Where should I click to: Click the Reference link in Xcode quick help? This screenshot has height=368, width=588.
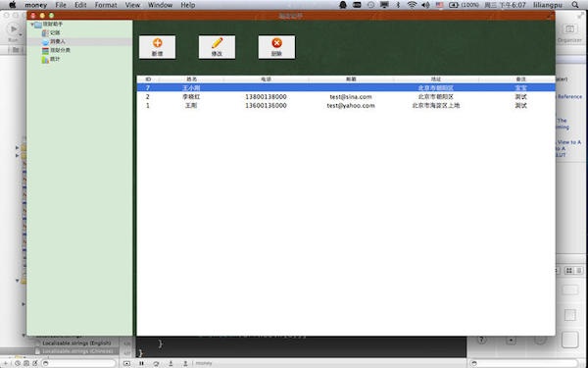point(569,97)
